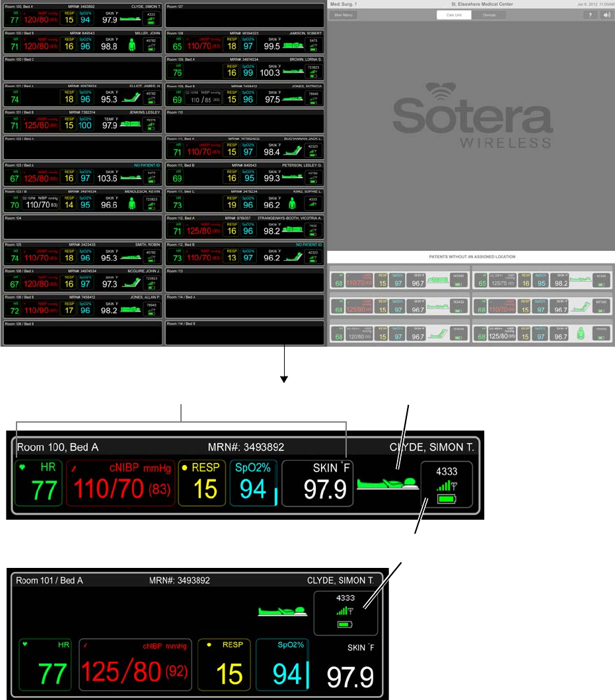Click Miller, John upright posture icon
The height and width of the screenshot is (700, 615).
click(x=131, y=45)
